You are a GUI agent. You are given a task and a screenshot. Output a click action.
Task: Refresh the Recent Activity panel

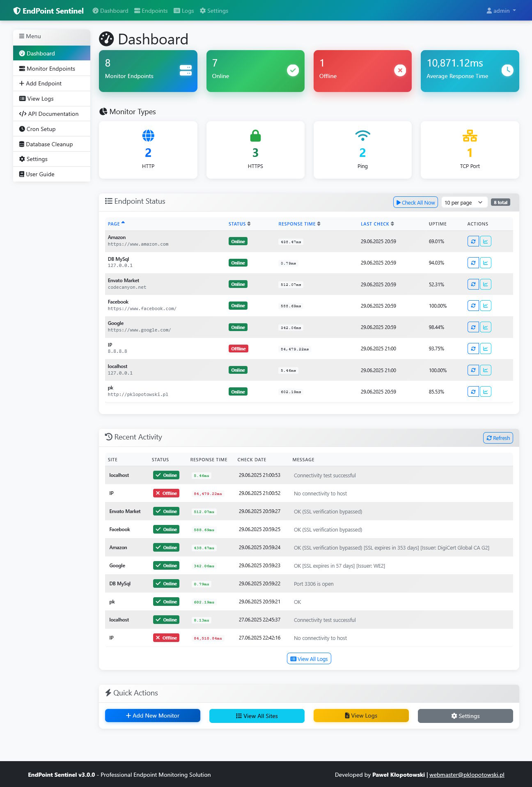[x=498, y=438]
